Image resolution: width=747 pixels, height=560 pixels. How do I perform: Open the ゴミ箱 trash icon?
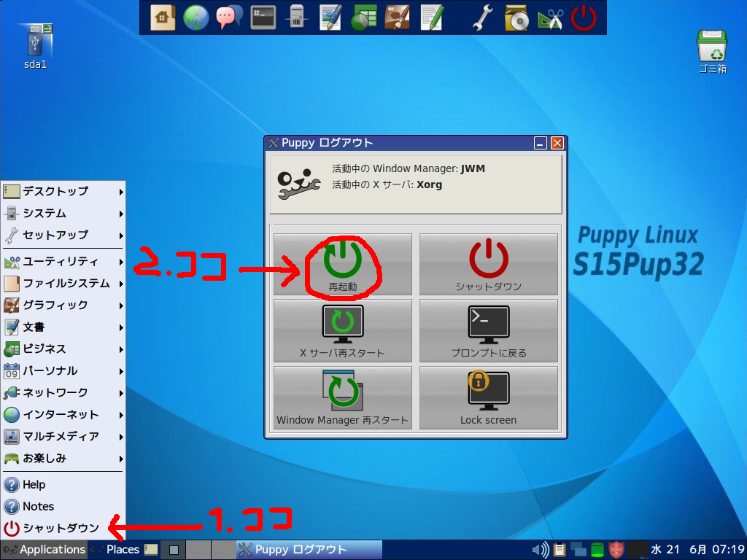click(x=712, y=52)
